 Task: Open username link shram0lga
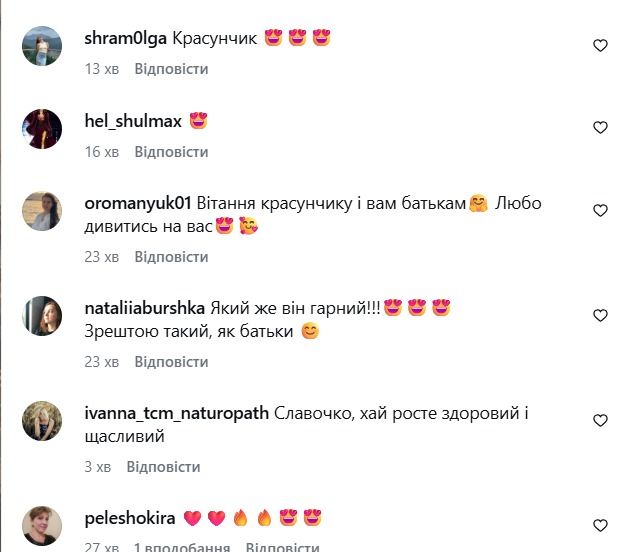pyautogui.click(x=125, y=39)
